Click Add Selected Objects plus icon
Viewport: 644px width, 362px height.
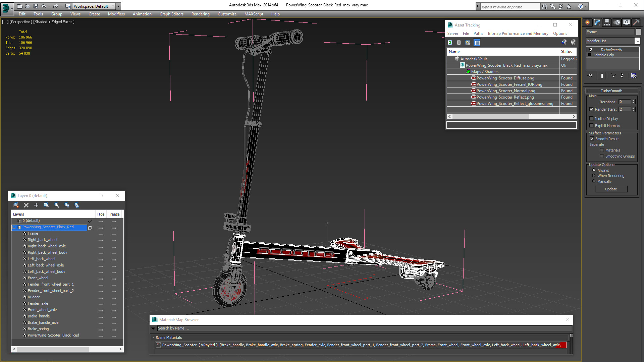click(36, 205)
